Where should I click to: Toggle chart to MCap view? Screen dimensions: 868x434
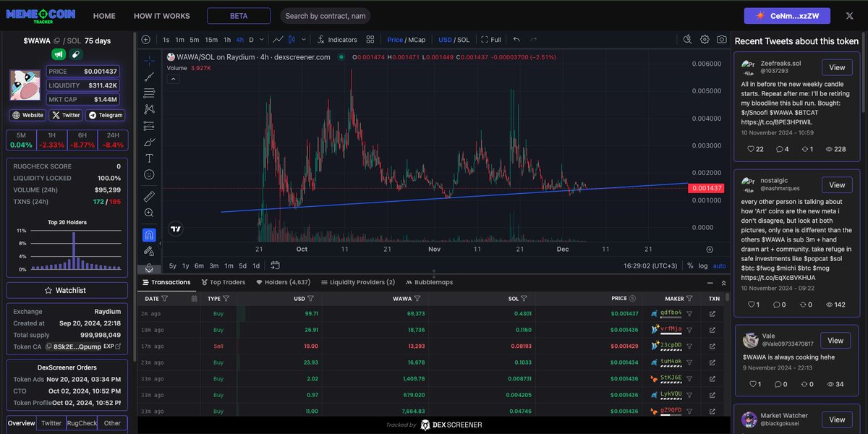417,40
